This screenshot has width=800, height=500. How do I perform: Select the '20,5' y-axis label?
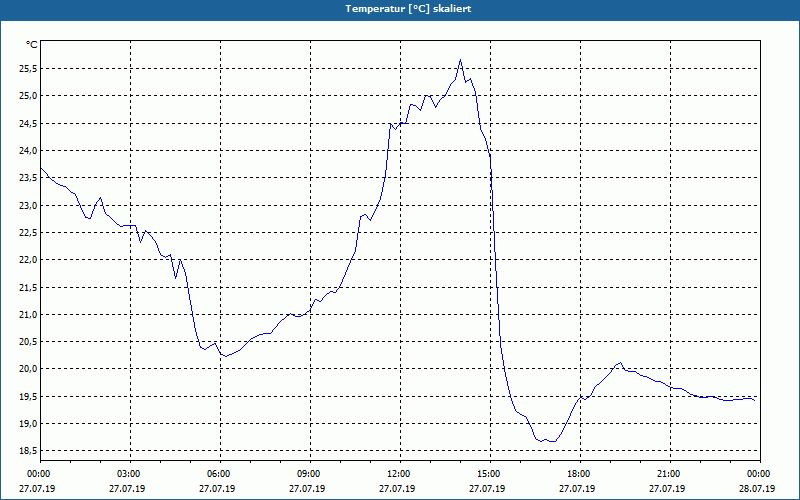point(28,342)
